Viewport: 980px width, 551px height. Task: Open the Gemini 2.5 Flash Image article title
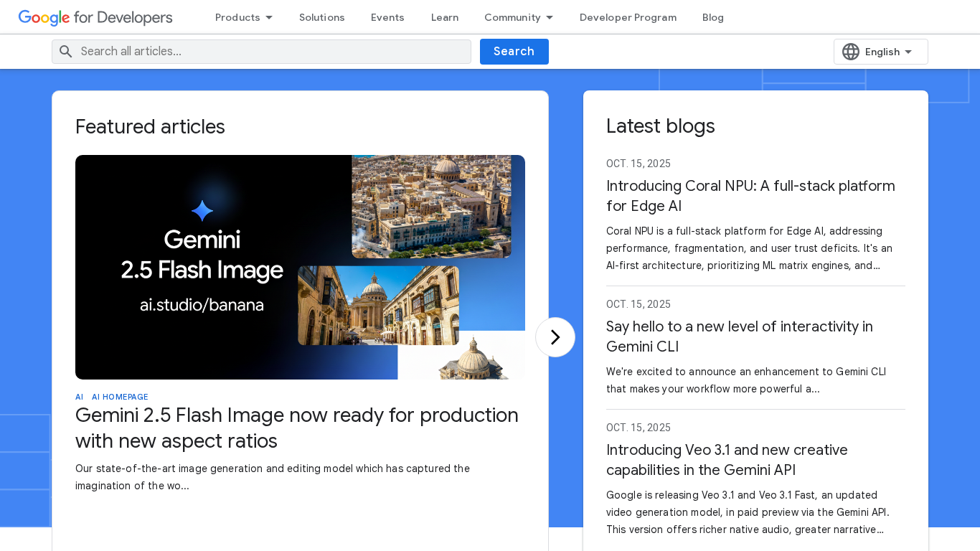point(296,428)
